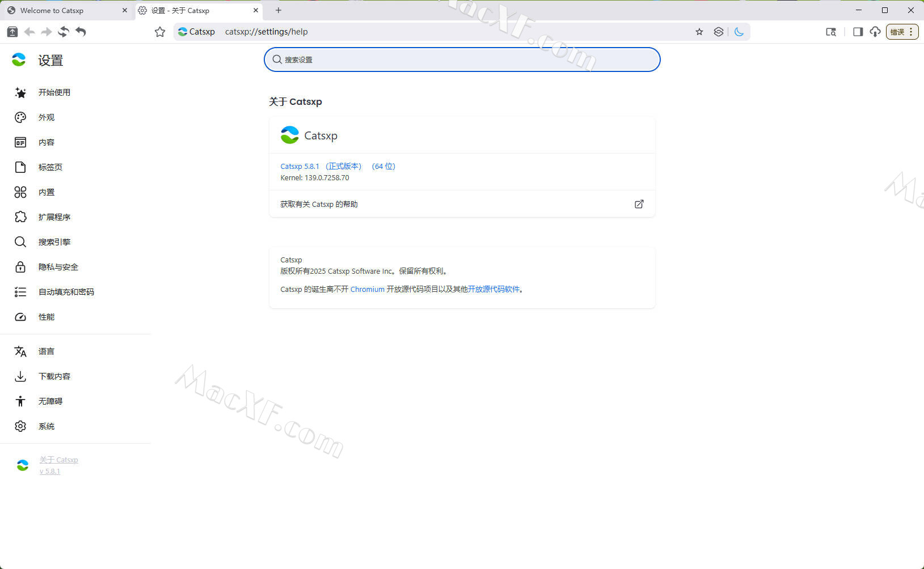
Task: Click the bookmark star beside address bar
Action: coord(160,32)
